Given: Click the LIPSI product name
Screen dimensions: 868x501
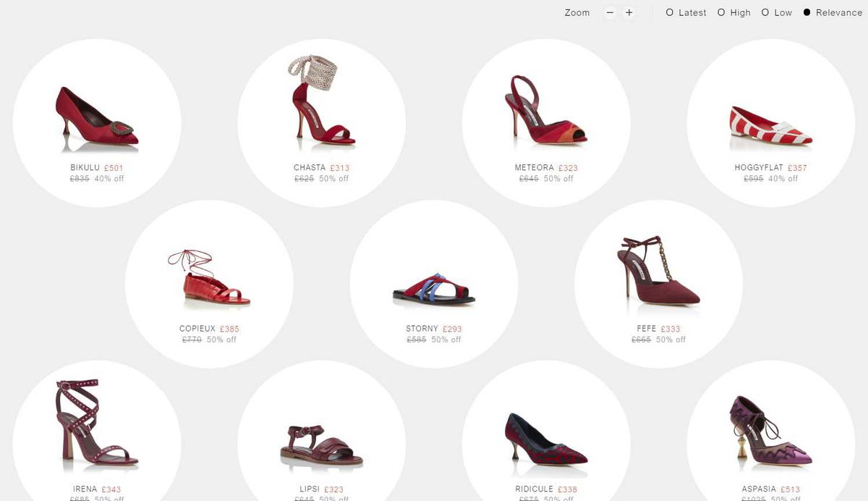Looking at the screenshot, I should click(310, 489).
